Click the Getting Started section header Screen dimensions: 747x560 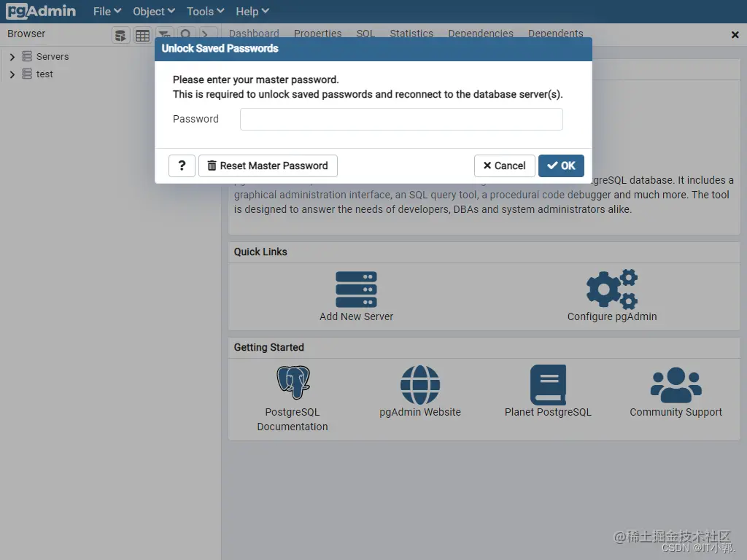point(268,348)
